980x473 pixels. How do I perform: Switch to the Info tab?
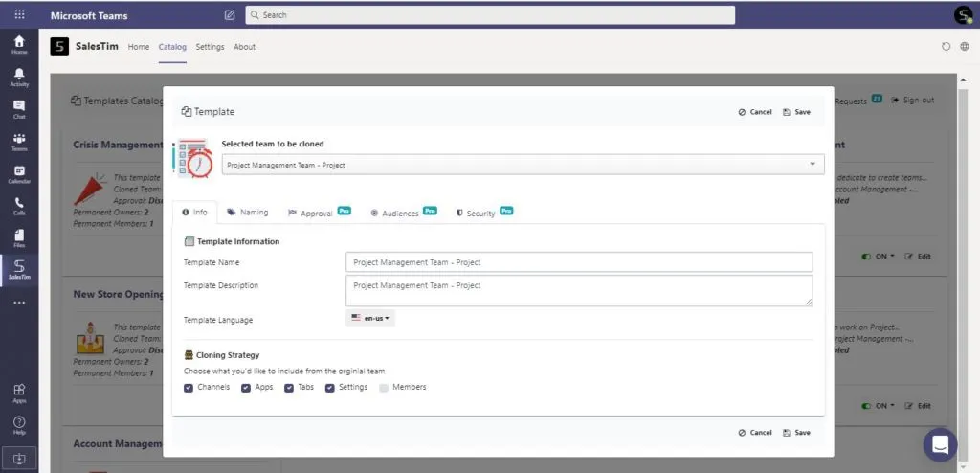[x=194, y=213]
